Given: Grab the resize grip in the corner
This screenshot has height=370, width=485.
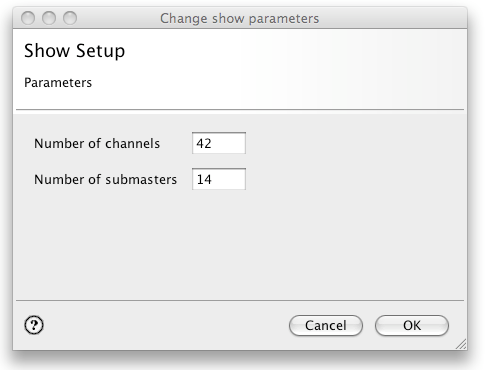Looking at the screenshot, I should tap(461, 344).
